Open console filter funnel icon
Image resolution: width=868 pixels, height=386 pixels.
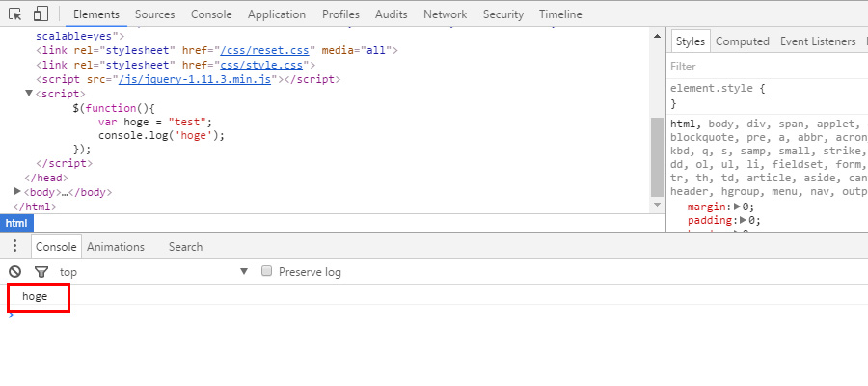click(41, 272)
